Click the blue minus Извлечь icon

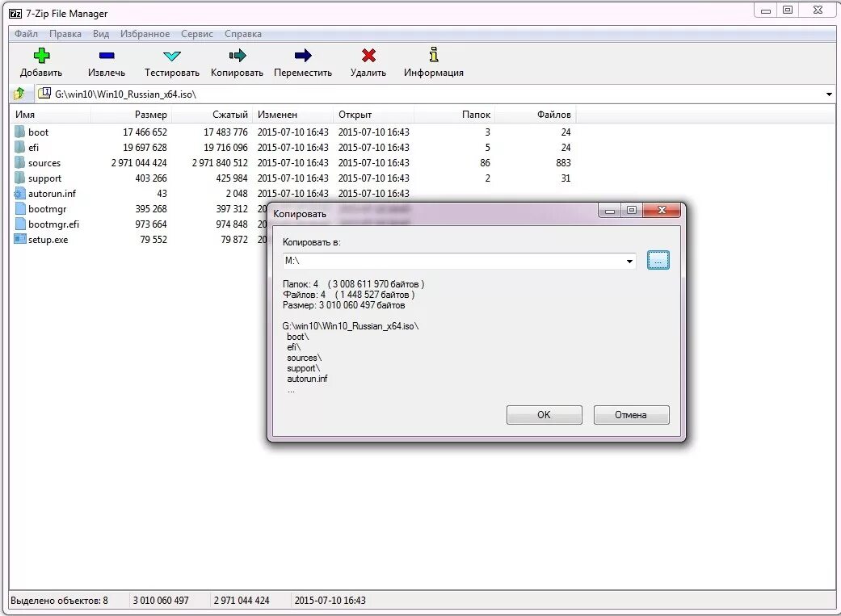click(x=106, y=55)
